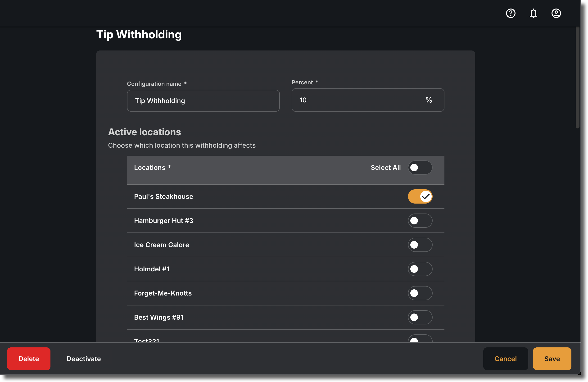
Task: Save the tip withholding configuration
Action: coord(552,359)
